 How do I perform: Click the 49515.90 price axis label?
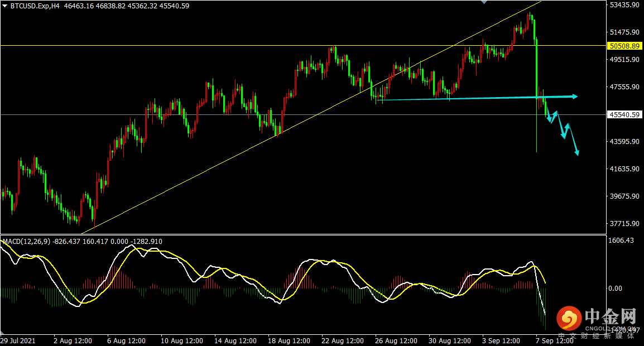624,60
